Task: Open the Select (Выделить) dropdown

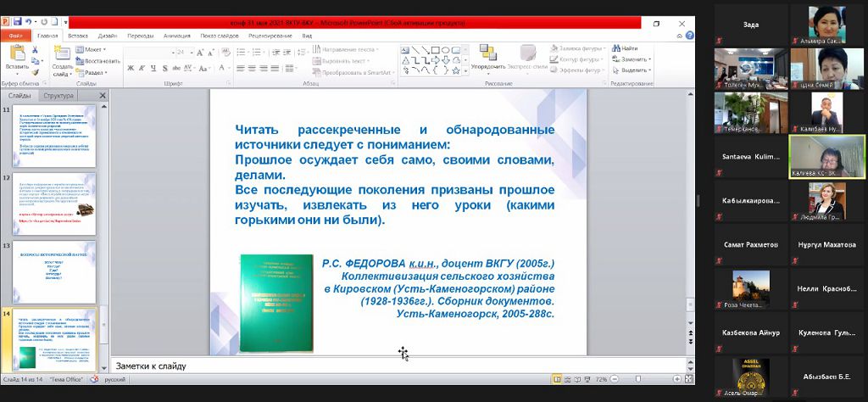Action: (636, 71)
